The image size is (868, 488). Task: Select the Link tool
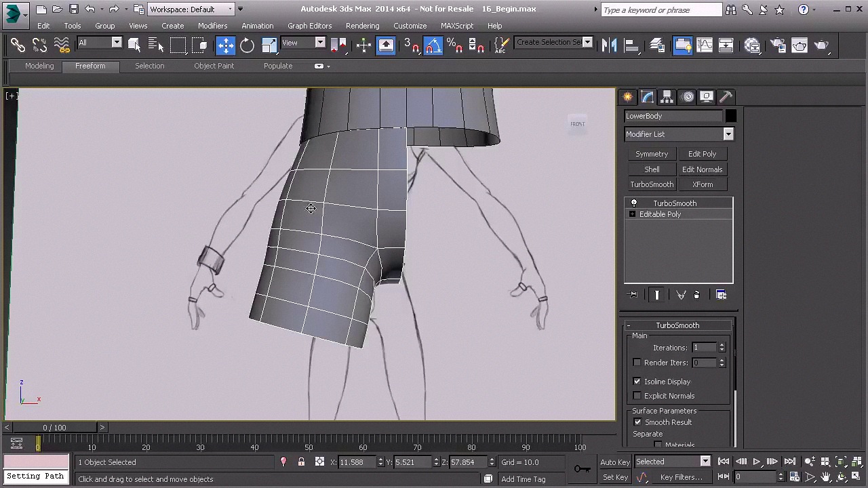[18, 45]
